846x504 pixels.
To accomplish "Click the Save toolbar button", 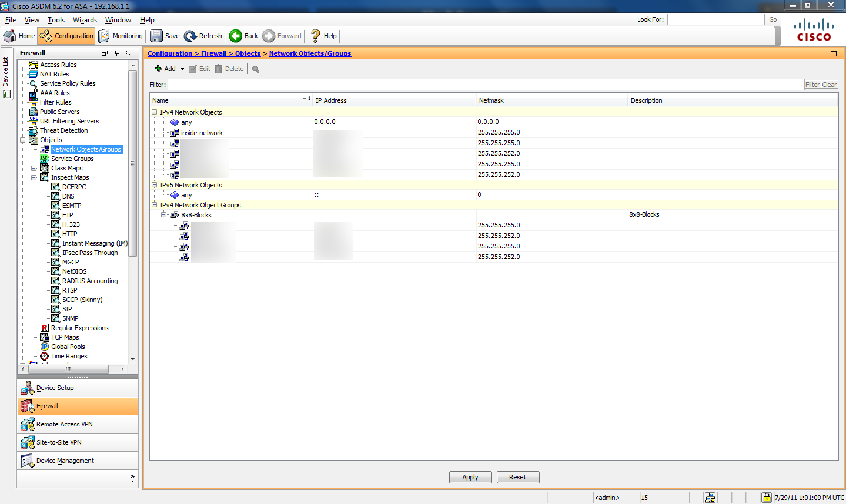I will click(x=165, y=36).
